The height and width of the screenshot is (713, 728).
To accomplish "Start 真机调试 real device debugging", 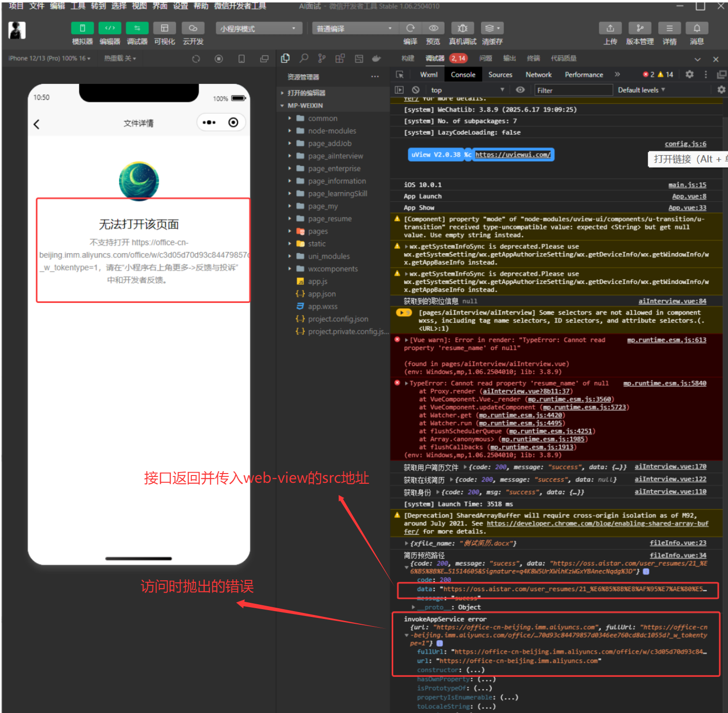I will coord(463,28).
